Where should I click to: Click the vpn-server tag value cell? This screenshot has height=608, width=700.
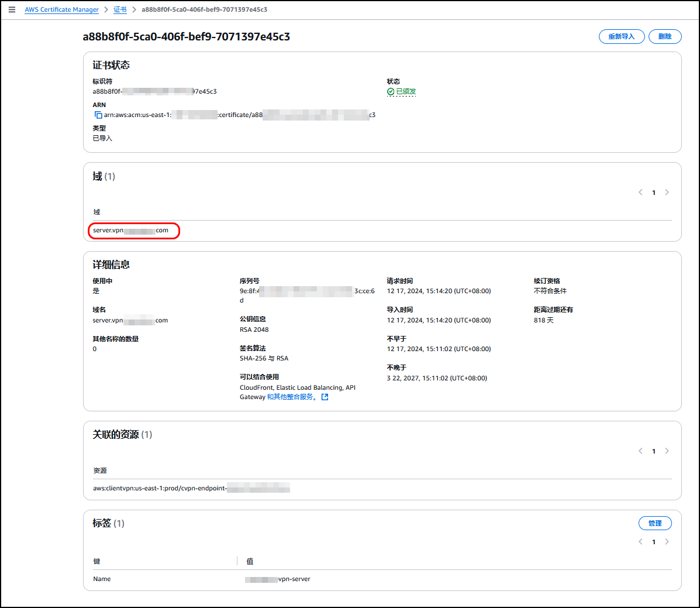point(278,579)
